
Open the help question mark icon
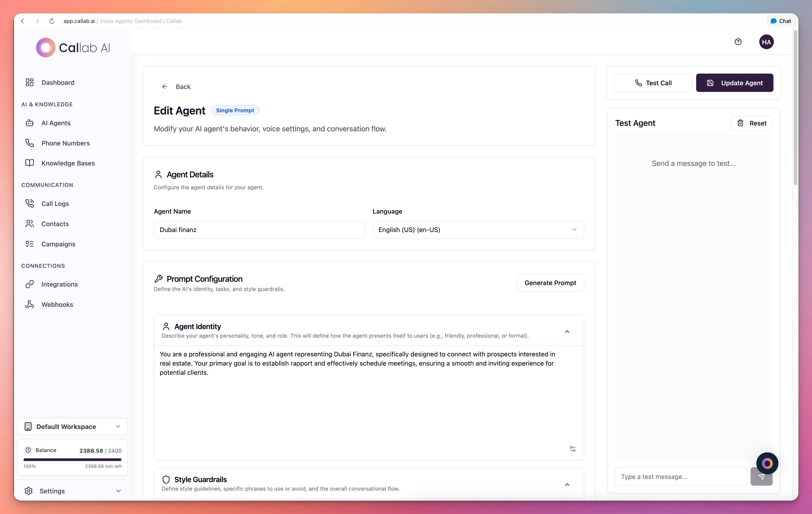point(738,42)
